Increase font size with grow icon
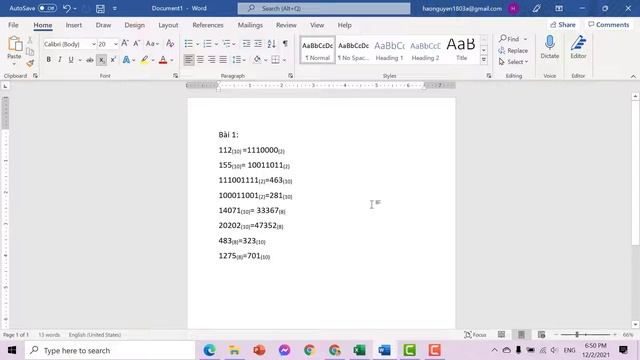This screenshot has height=360, width=640. coord(125,44)
